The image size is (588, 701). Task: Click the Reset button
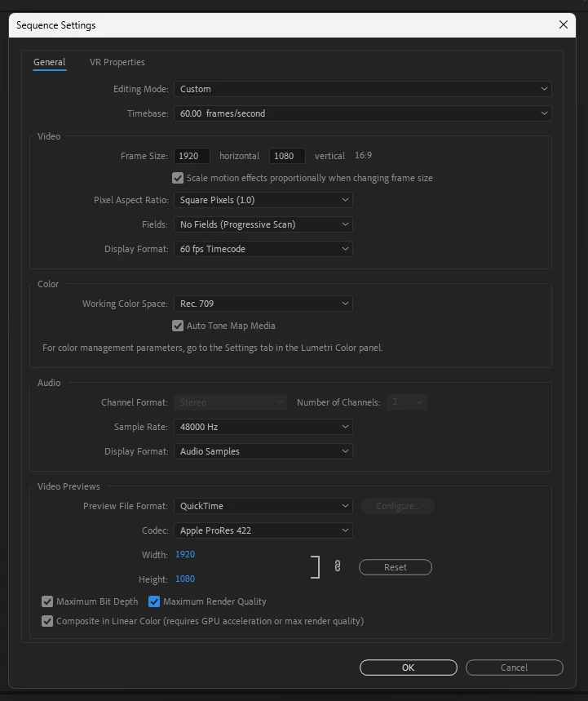coord(396,567)
